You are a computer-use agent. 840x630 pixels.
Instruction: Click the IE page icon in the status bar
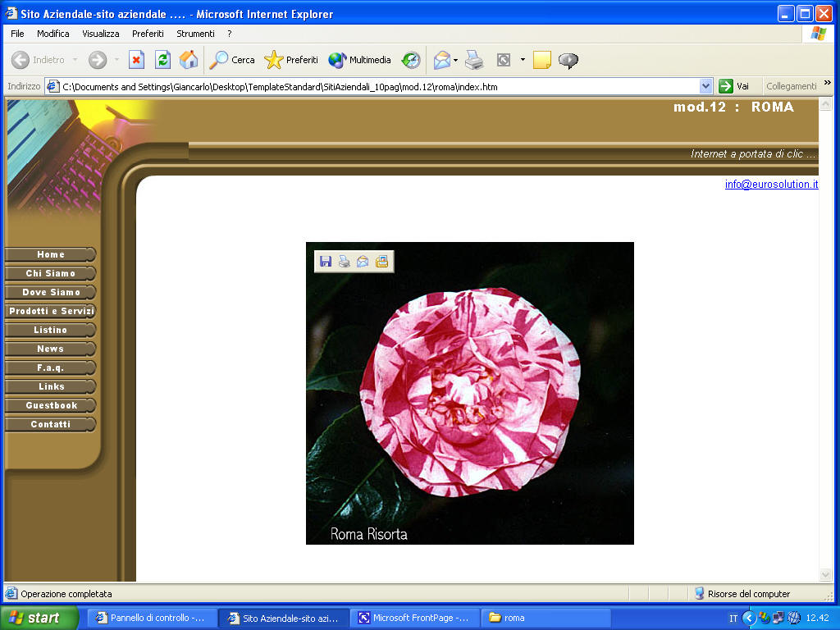click(11, 593)
